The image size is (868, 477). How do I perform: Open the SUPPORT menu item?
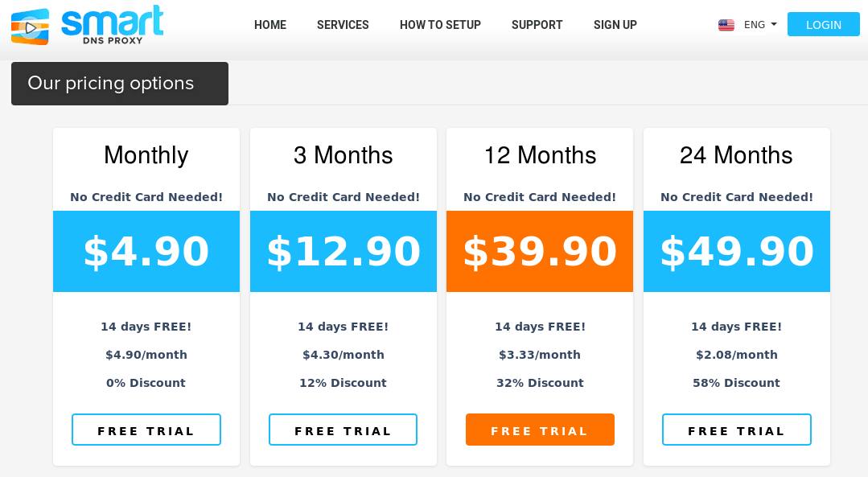point(537,25)
